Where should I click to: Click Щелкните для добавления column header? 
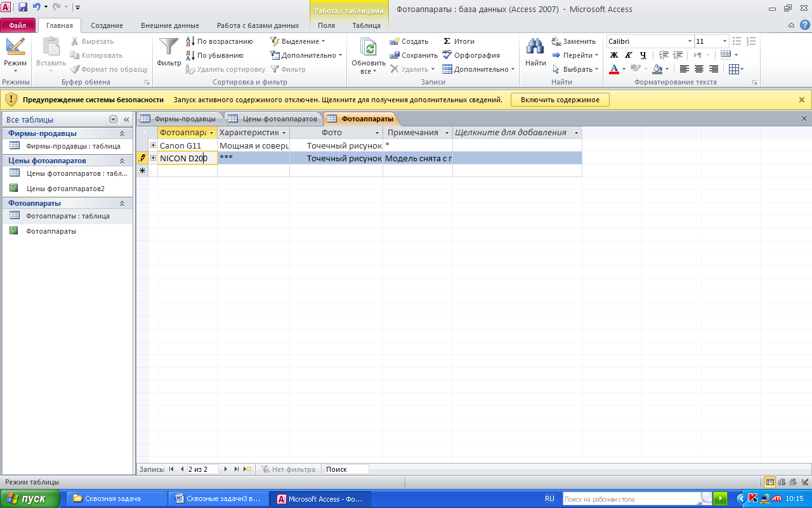(516, 133)
